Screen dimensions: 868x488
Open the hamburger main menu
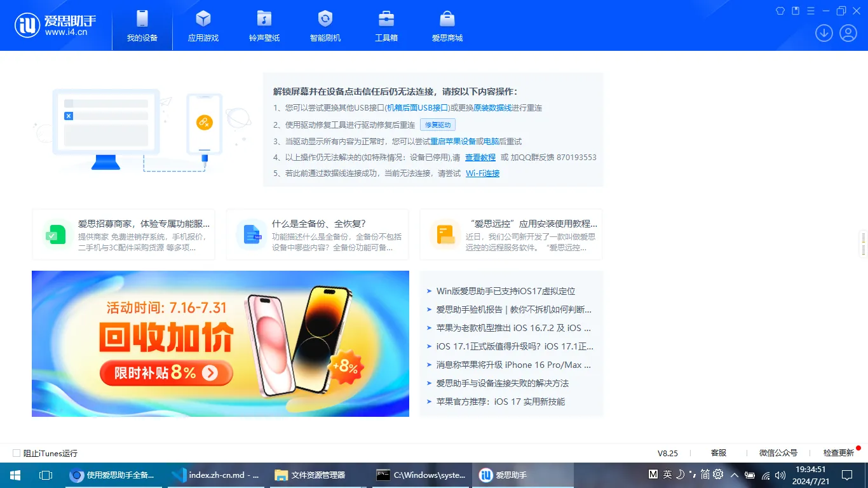(x=810, y=11)
